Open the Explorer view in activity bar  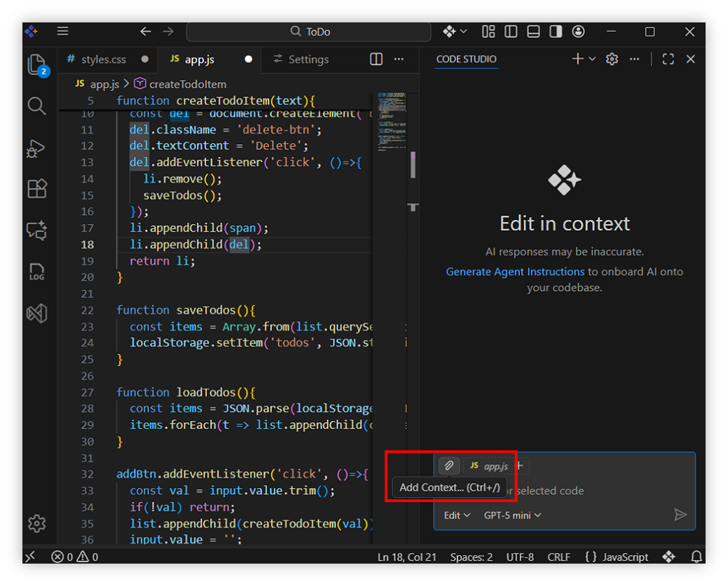36,65
